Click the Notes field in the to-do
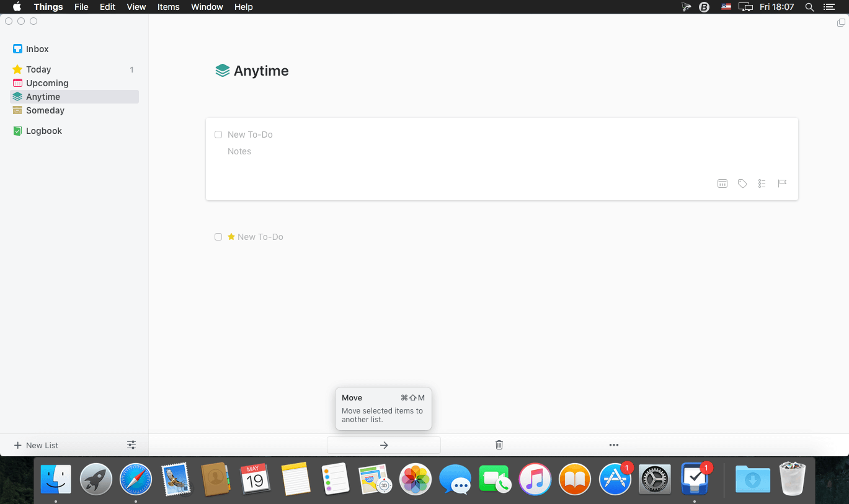The height and width of the screenshot is (504, 849). (x=239, y=151)
